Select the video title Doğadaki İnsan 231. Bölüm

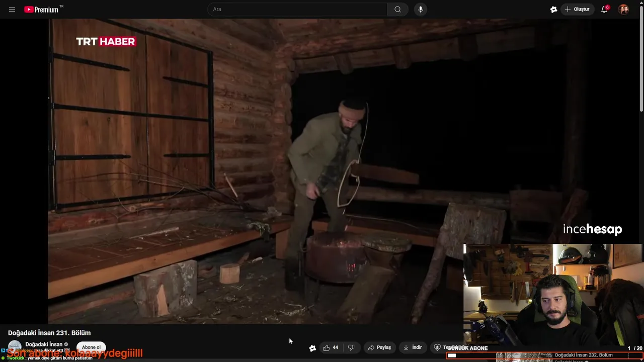pyautogui.click(x=49, y=333)
